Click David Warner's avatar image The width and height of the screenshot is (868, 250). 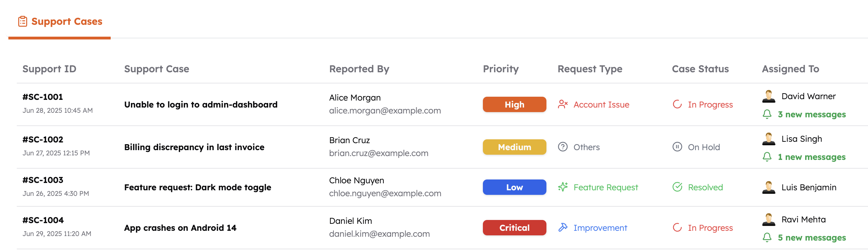point(768,96)
